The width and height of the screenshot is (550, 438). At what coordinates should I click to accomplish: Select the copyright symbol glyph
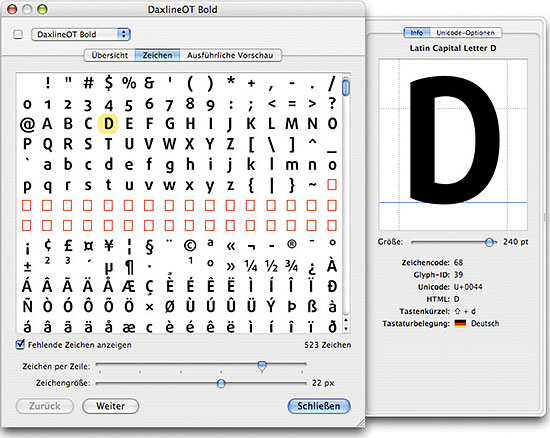[190, 245]
